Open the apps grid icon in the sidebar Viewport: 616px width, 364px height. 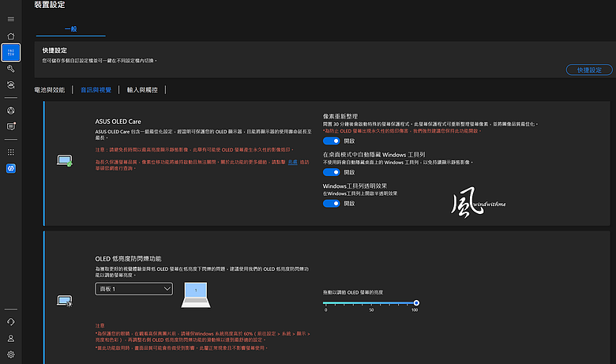pyautogui.click(x=11, y=152)
